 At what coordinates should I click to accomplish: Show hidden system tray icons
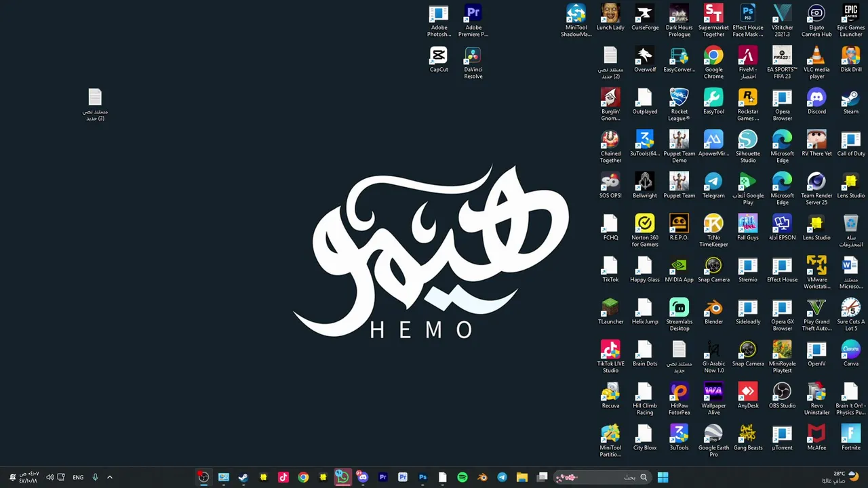click(110, 477)
